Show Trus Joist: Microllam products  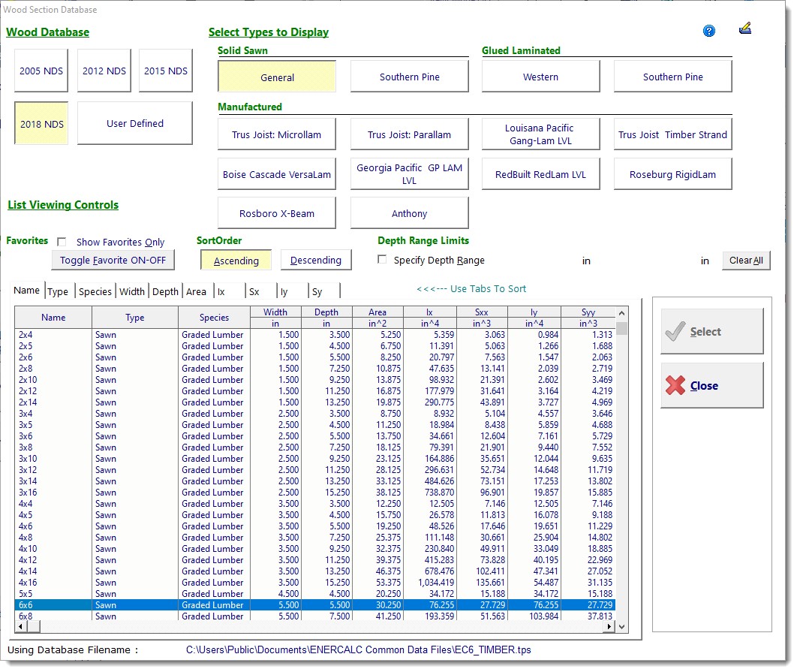click(276, 134)
